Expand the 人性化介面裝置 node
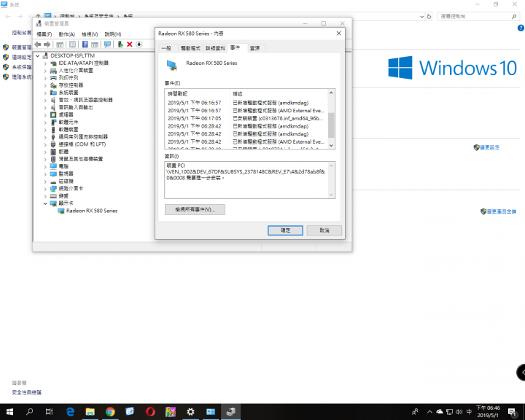This screenshot has height=420, width=525. pos(45,71)
